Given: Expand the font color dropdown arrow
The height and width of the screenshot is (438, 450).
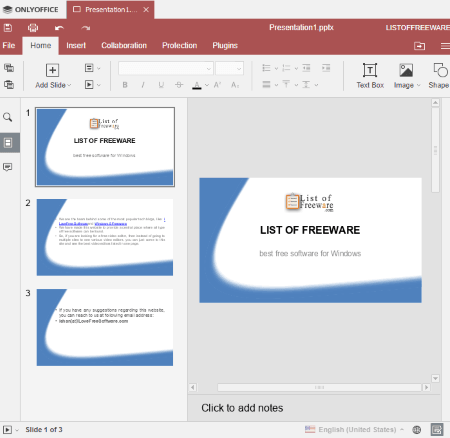Looking at the screenshot, I should pyautogui.click(x=207, y=85).
